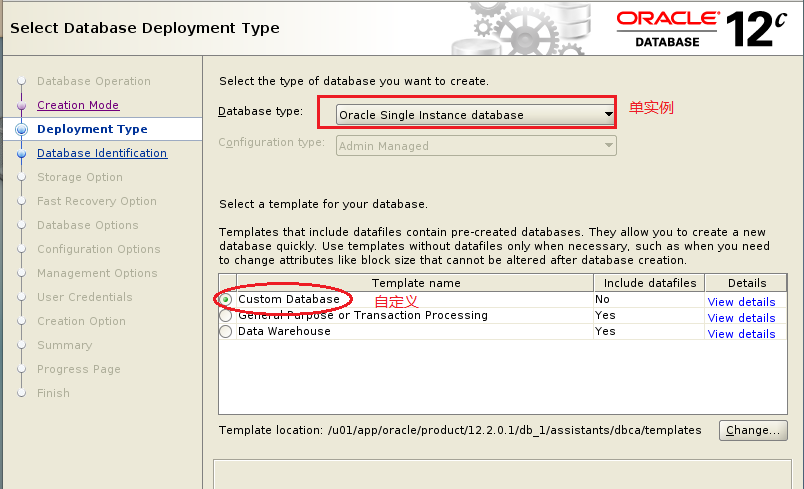Image resolution: width=804 pixels, height=489 pixels.
Task: Select the Deployment Type step
Action: tap(92, 129)
